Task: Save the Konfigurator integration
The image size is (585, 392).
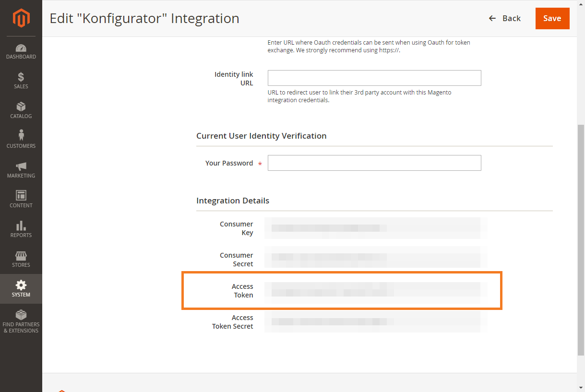Action: pyautogui.click(x=552, y=18)
